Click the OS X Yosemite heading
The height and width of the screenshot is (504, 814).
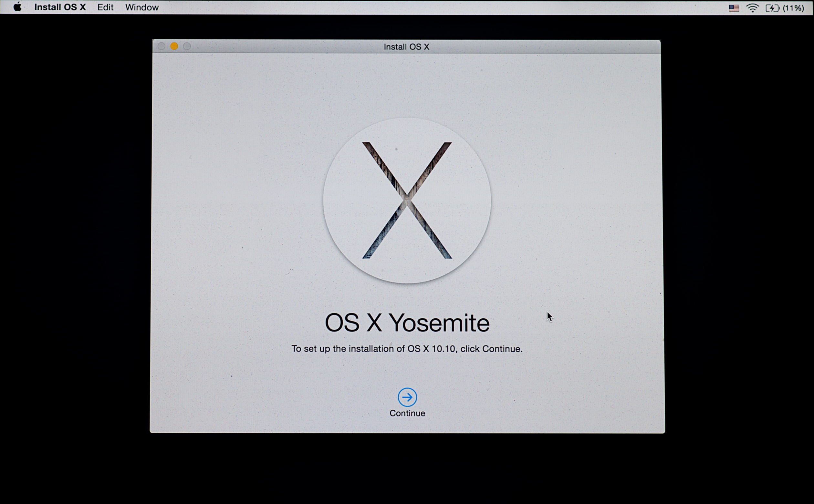(407, 323)
